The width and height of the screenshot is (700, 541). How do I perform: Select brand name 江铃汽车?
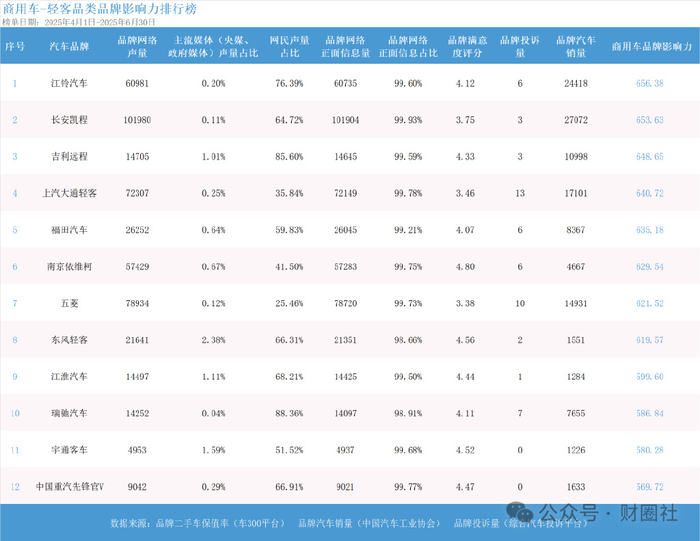click(x=69, y=83)
